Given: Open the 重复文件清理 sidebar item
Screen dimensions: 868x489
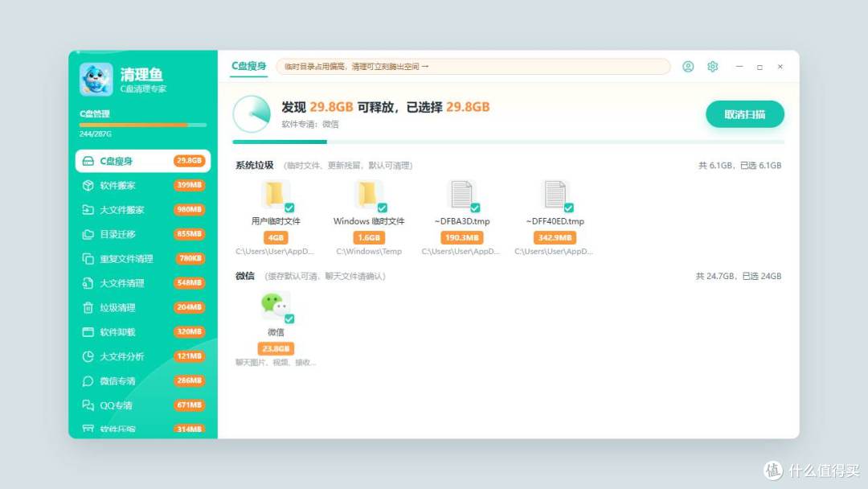Looking at the screenshot, I should tap(143, 258).
